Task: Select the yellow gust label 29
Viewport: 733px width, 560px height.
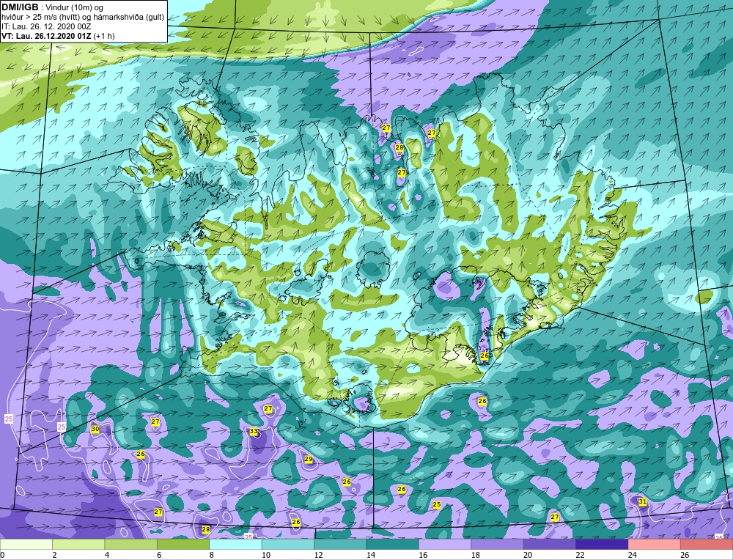Action: pos(309,459)
